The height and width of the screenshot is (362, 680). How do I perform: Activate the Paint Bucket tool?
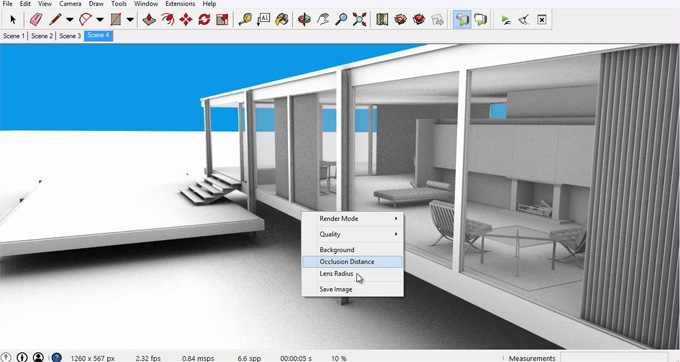click(x=281, y=20)
